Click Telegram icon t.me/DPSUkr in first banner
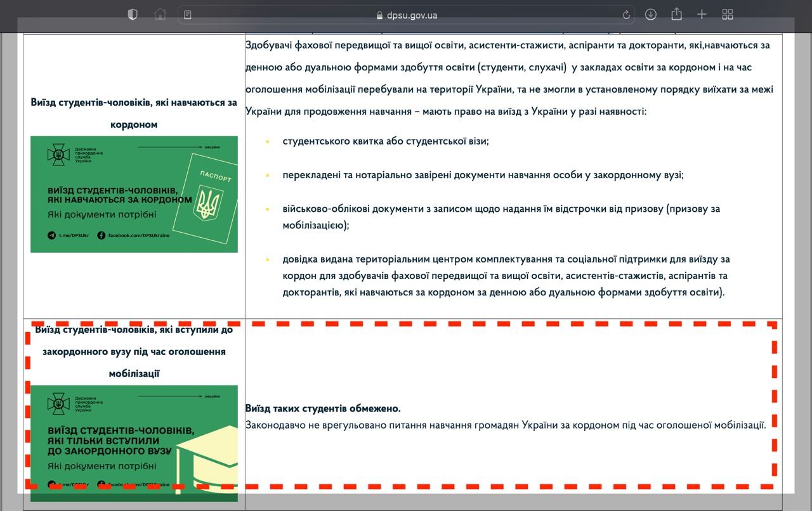This screenshot has width=812, height=511. tap(52, 235)
